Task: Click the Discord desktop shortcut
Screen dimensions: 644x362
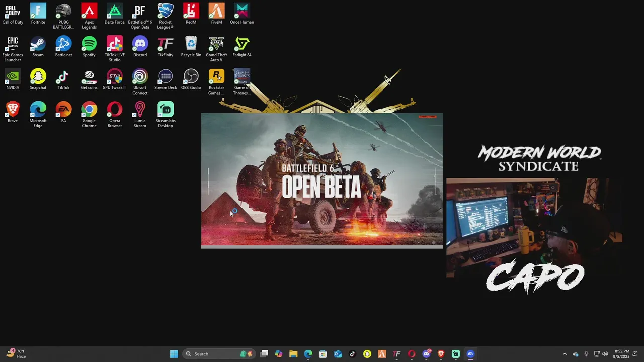Action: tap(140, 46)
